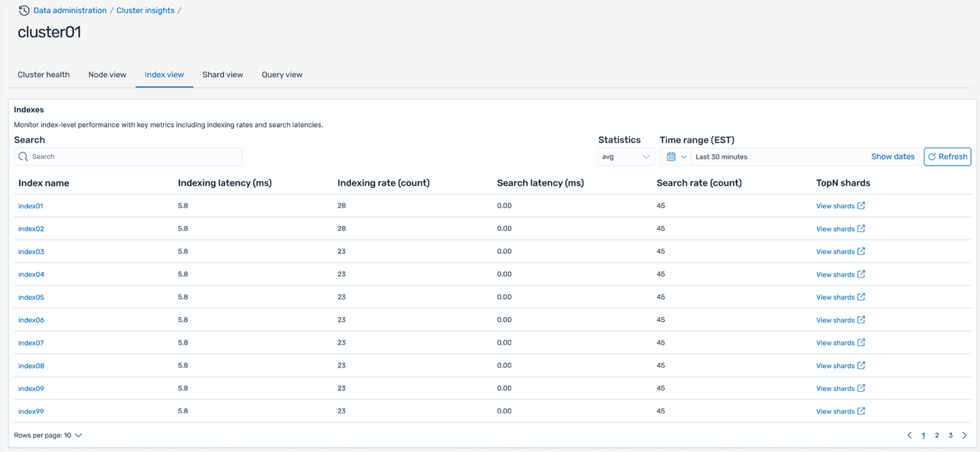Expand the quick time range chevron
The image size is (980, 452).
point(683,157)
